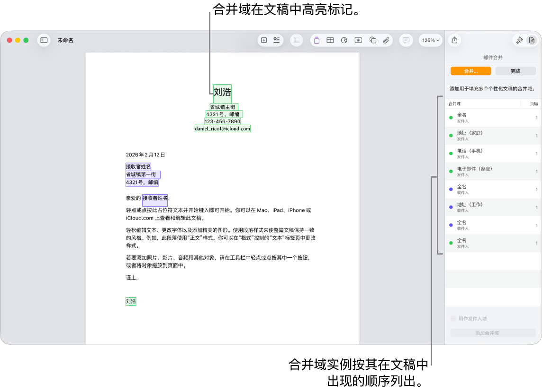The width and height of the screenshot is (543, 392).
Task: Select the last 全名 发件人 row
Action: click(493, 243)
